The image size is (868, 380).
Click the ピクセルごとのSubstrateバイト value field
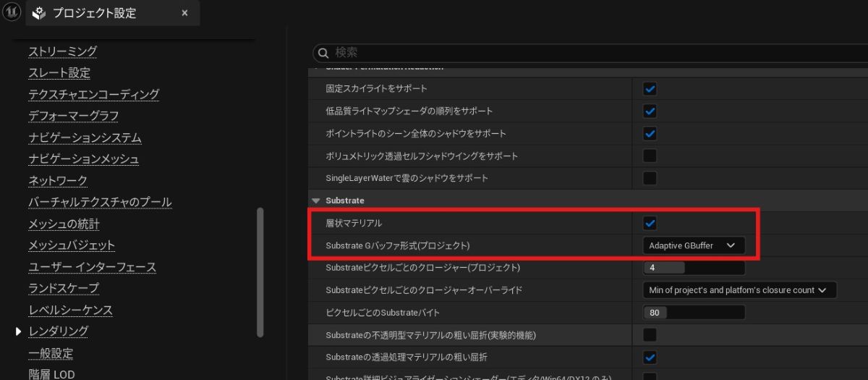[693, 313]
